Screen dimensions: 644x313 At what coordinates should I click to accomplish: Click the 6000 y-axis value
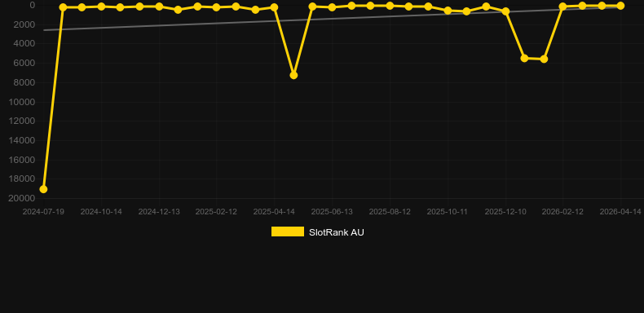point(24,64)
